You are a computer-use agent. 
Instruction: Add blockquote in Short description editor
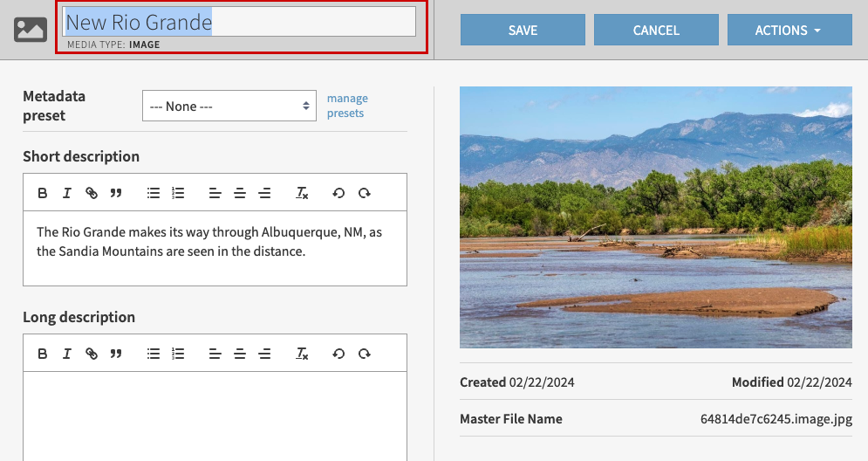[x=115, y=193]
